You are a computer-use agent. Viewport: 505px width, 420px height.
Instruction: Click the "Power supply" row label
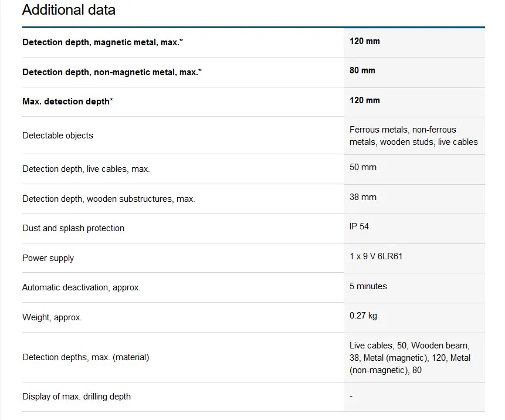tap(48, 258)
